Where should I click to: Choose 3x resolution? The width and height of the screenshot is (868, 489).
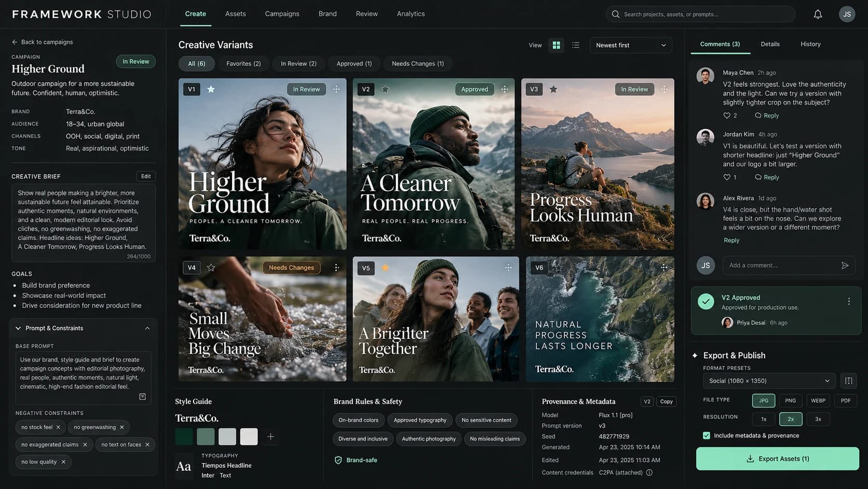pos(818,419)
